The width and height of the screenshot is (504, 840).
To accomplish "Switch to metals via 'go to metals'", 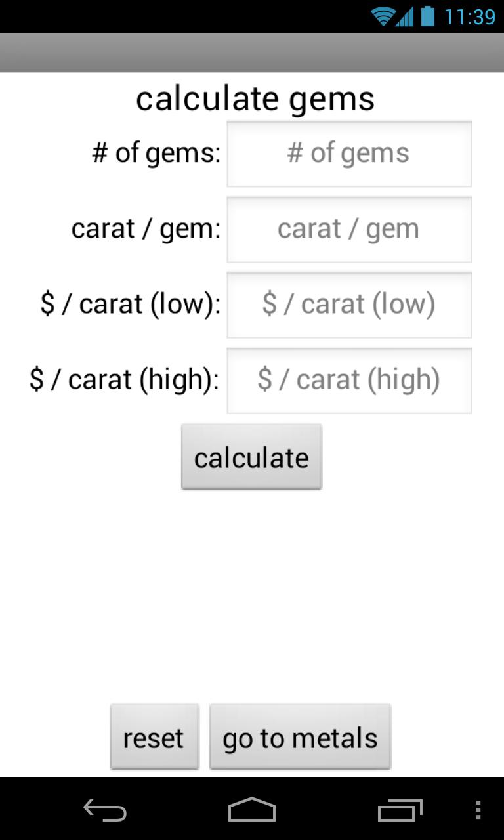I will [300, 738].
